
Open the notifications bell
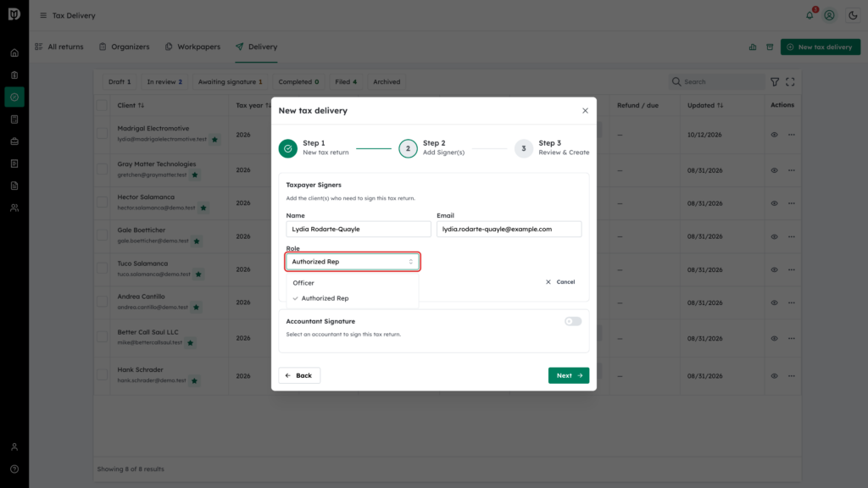[x=810, y=15]
